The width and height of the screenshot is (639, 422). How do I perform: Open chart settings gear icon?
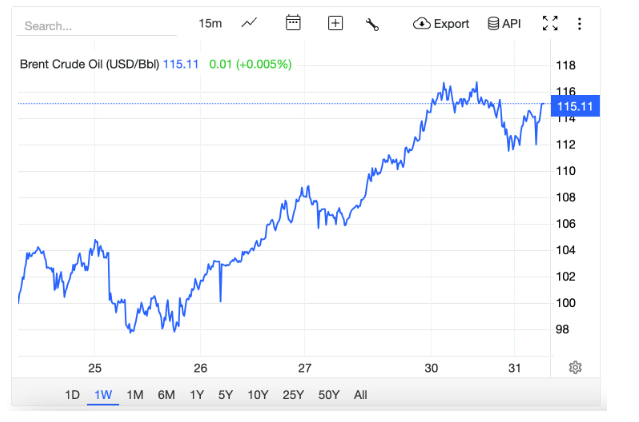point(575,367)
